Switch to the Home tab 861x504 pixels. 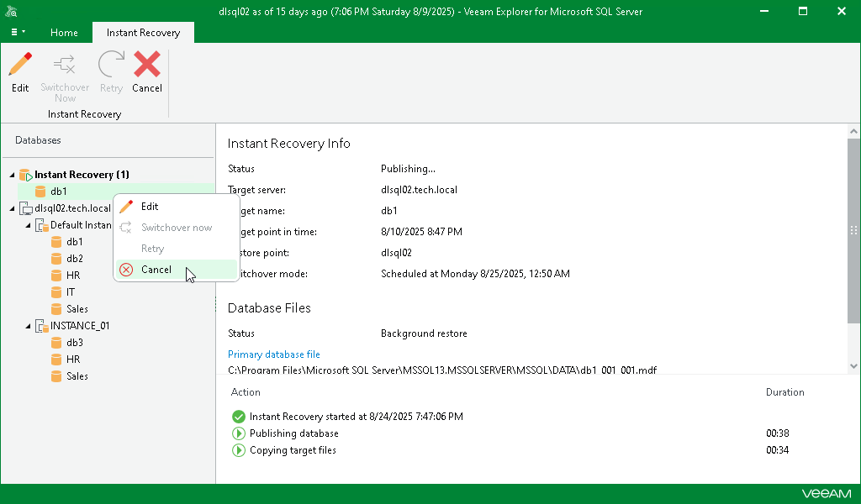click(64, 33)
